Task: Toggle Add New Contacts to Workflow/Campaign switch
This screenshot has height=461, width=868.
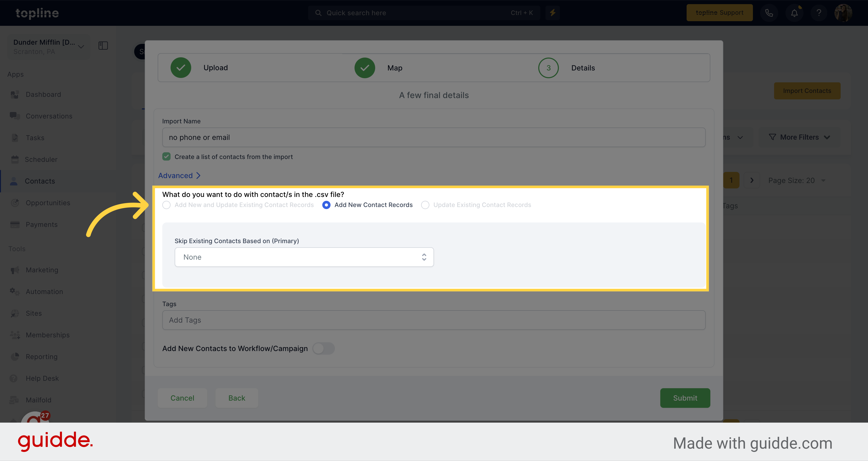Action: [323, 348]
